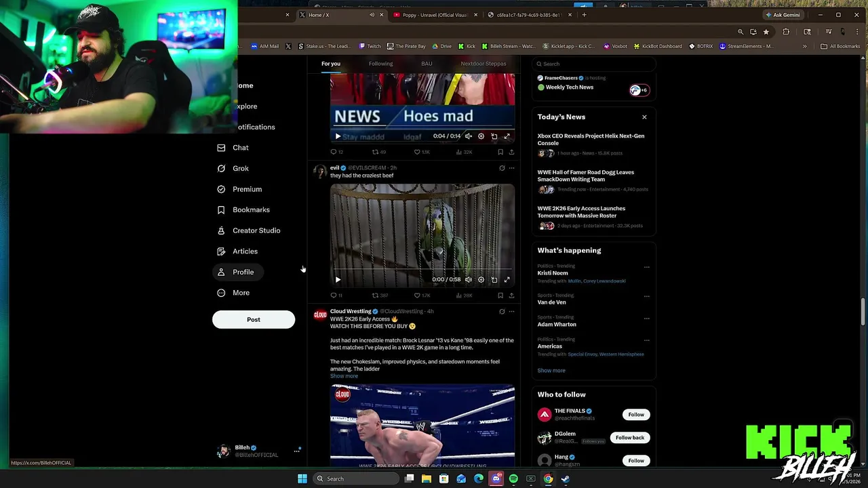The image size is (868, 488).
Task: Open Chrome extensions puzzle icon
Action: pos(786,32)
